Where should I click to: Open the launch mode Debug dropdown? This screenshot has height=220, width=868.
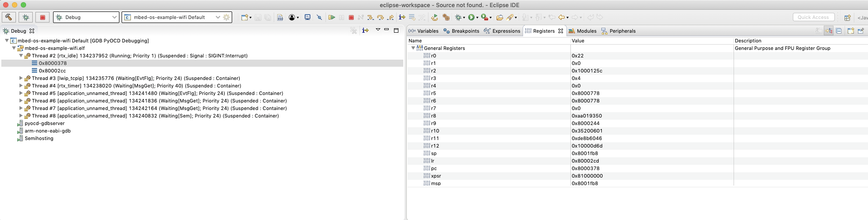(x=86, y=17)
